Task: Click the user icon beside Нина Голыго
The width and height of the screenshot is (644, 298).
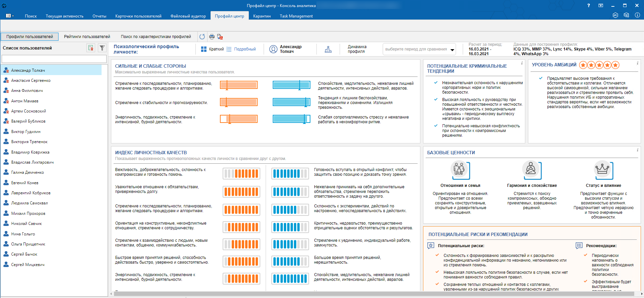Action: coord(6,234)
